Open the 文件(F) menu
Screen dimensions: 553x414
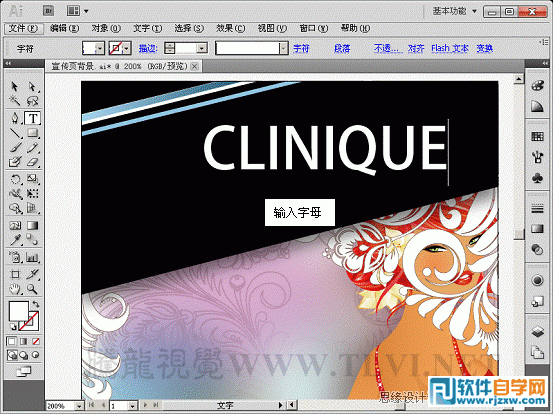coord(23,28)
